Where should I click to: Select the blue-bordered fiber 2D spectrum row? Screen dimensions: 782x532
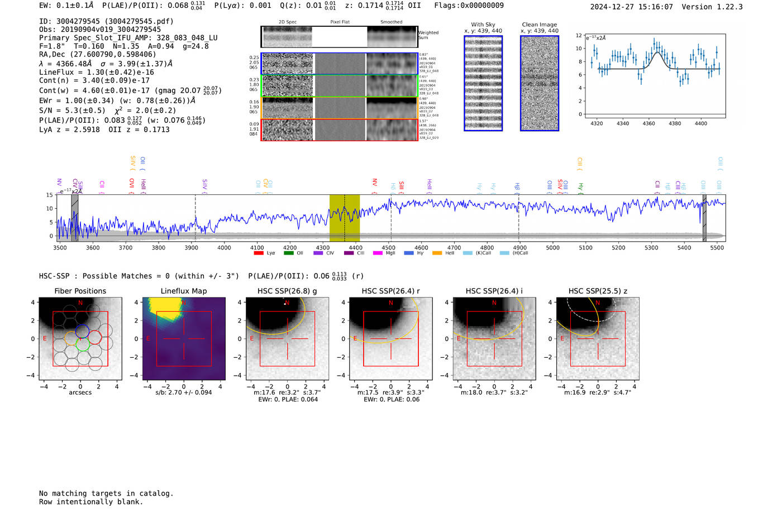click(340, 64)
